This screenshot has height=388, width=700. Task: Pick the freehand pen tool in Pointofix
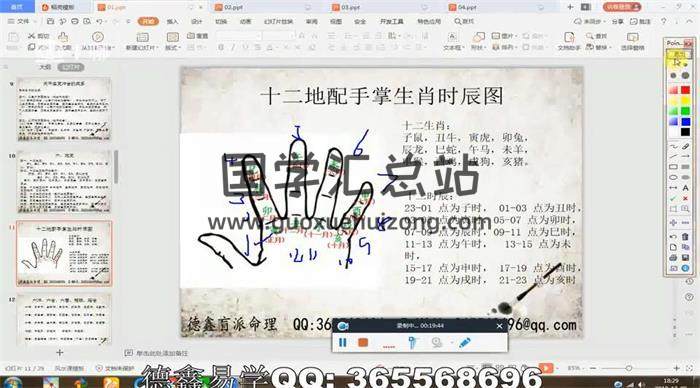(673, 146)
